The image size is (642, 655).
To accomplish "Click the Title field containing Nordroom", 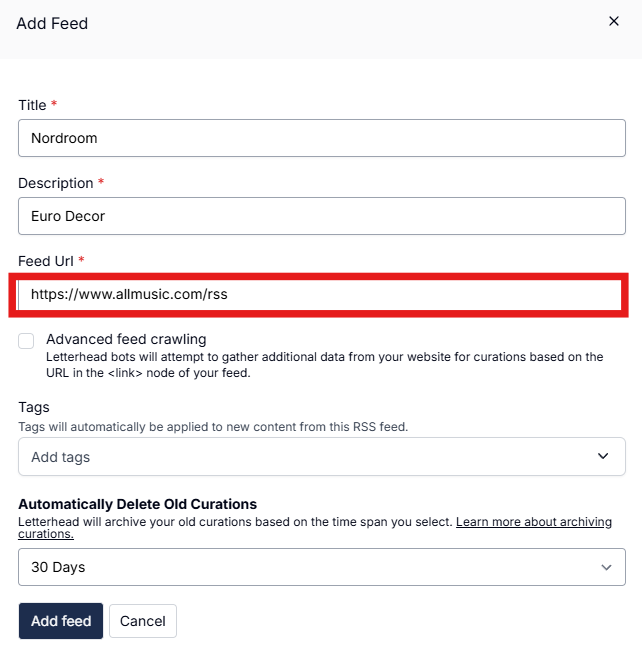I will (321, 138).
